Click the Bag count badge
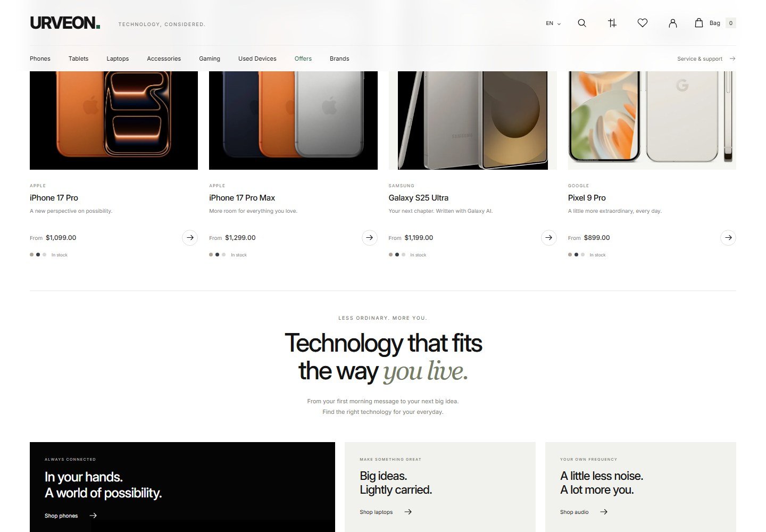Image resolution: width=766 pixels, height=532 pixels. [731, 23]
